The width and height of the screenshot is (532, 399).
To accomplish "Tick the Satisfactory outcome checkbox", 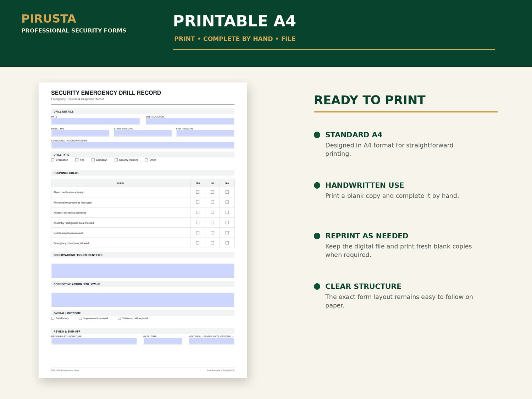I will click(53, 318).
